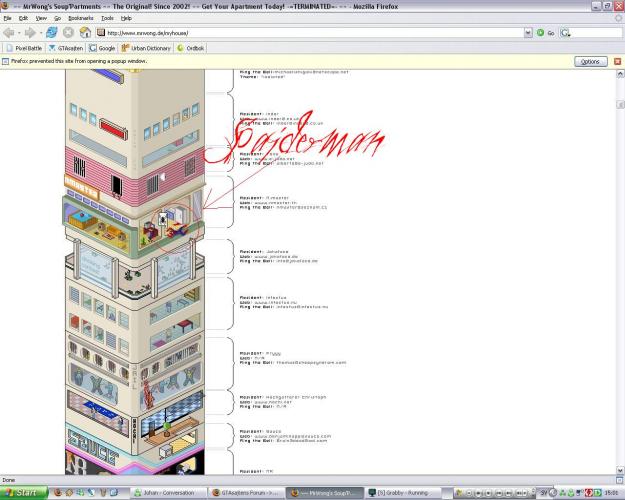Open the Ordbok bookmark

coord(191,47)
